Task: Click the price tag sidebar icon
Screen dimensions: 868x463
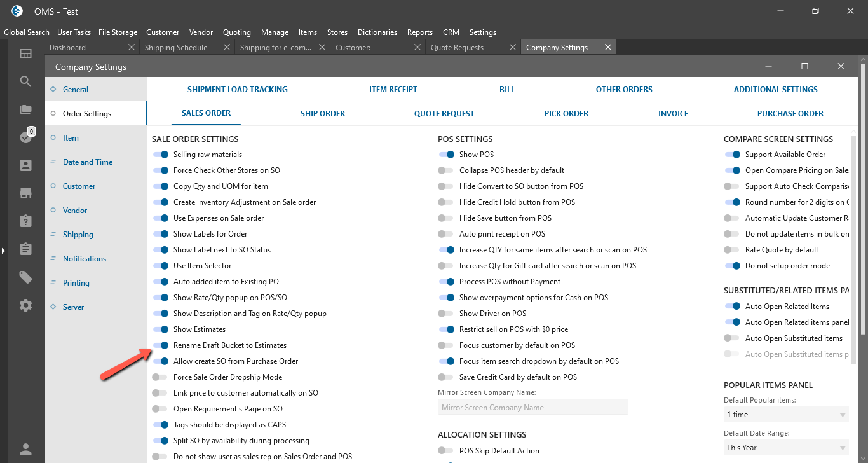Action: point(25,277)
